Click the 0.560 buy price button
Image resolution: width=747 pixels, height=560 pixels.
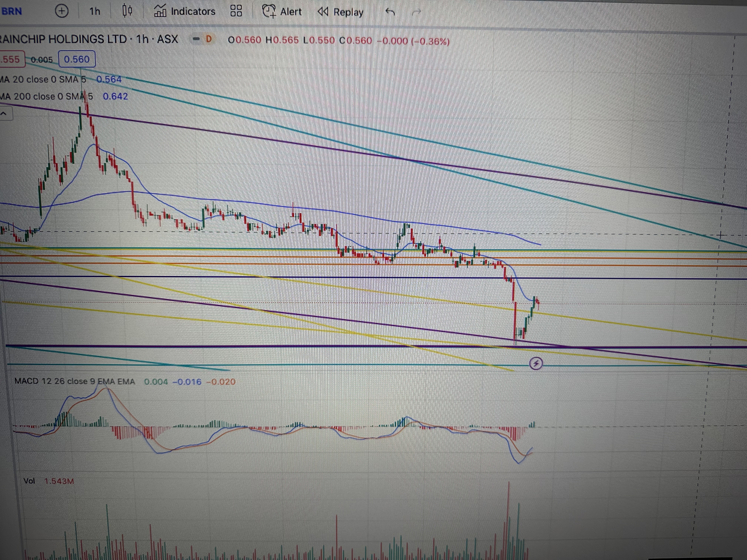(77, 59)
